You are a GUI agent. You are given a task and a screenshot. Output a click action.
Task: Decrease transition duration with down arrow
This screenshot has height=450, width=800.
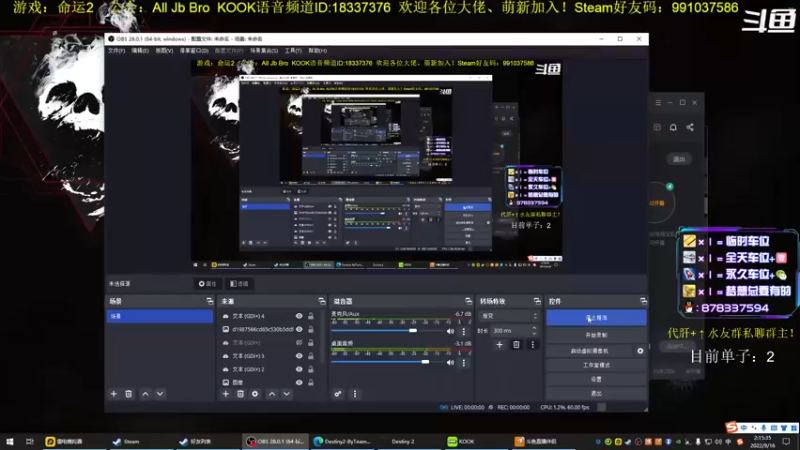click(534, 333)
